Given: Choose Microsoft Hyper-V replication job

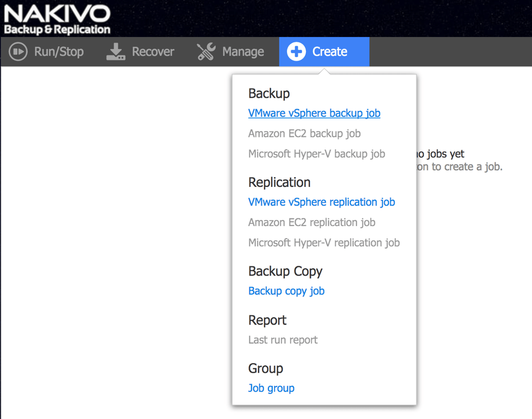Looking at the screenshot, I should tap(324, 243).
